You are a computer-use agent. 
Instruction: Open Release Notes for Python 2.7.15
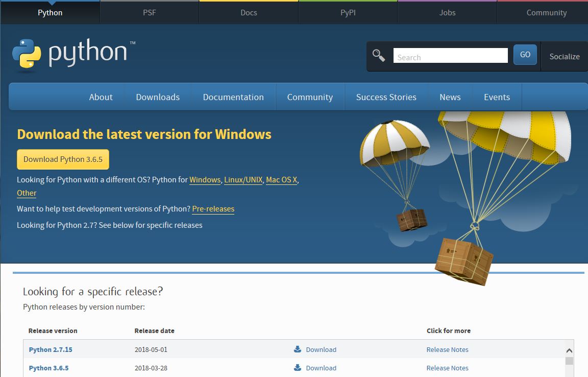coord(447,349)
